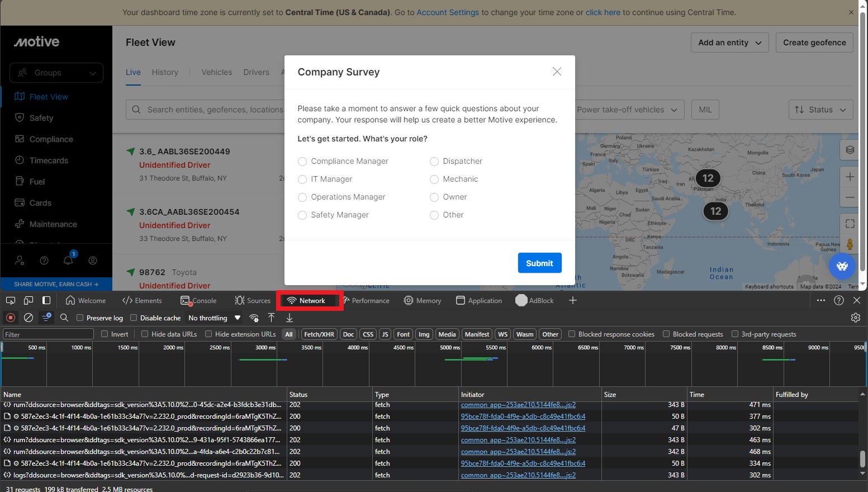Click the Inspect element picker icon
868x492 pixels.
11,300
